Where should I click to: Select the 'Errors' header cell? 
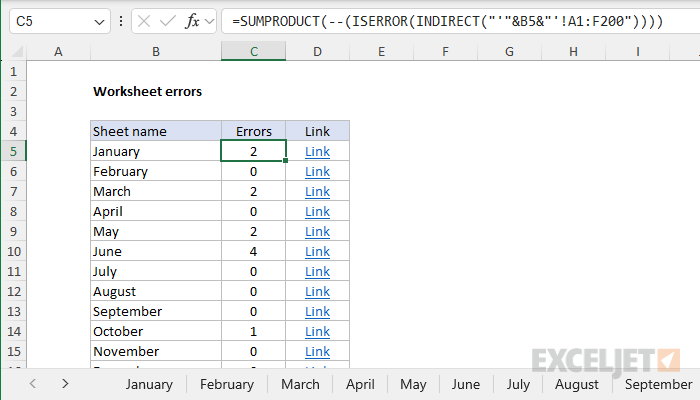pyautogui.click(x=254, y=131)
